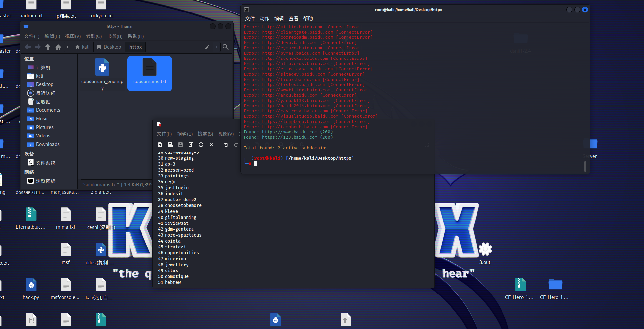The width and height of the screenshot is (644, 329).
Task: Click Found https://123.baidu.com line in terminal
Action: [x=288, y=137]
